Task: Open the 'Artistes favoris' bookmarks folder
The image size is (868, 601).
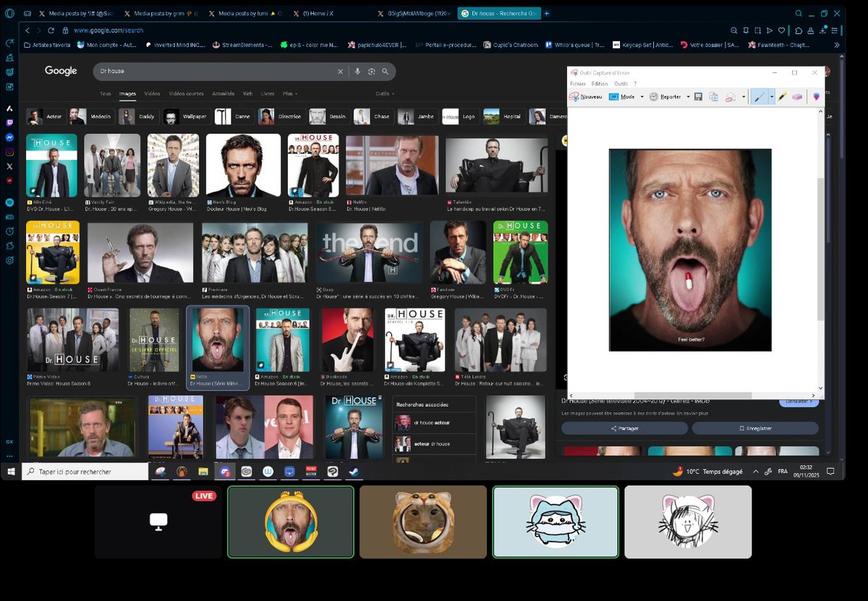Action: tap(48, 45)
